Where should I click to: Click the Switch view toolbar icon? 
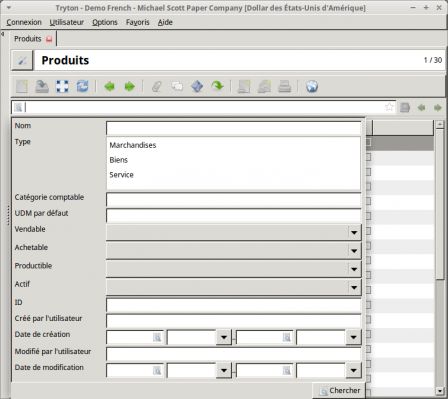point(62,87)
